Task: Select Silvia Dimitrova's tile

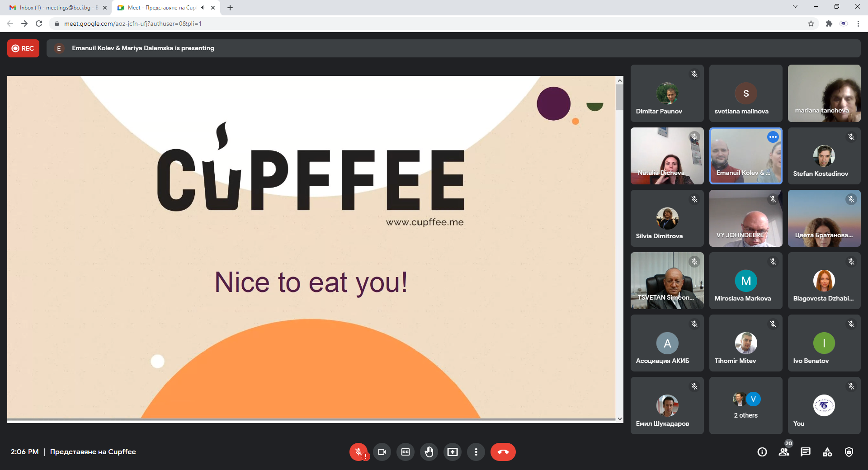Action: 667,218
